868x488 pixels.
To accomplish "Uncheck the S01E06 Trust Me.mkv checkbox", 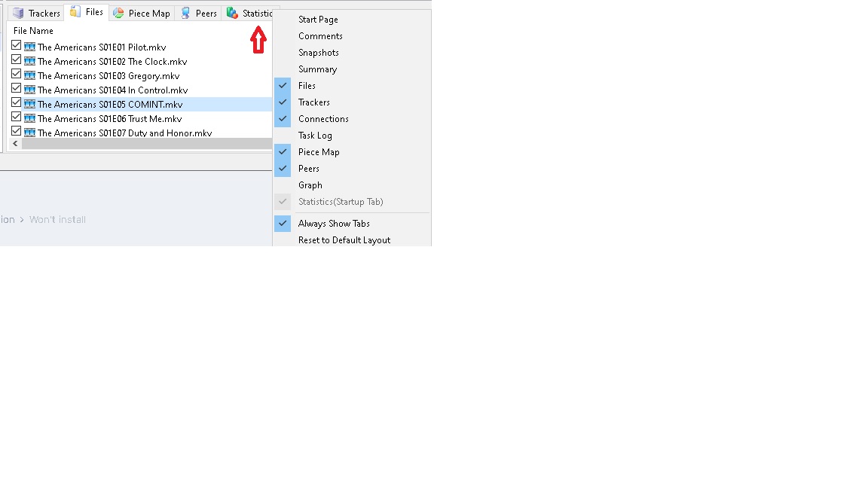I will click(x=16, y=117).
